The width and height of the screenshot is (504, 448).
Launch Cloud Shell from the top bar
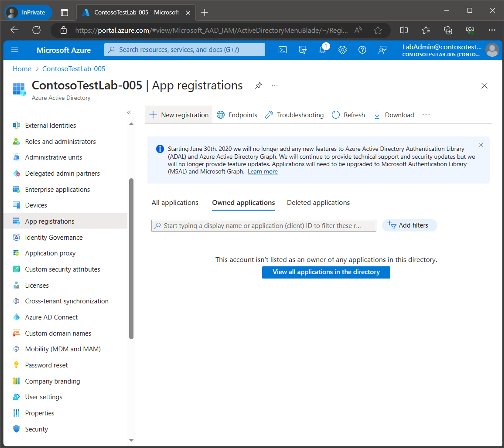pos(282,50)
